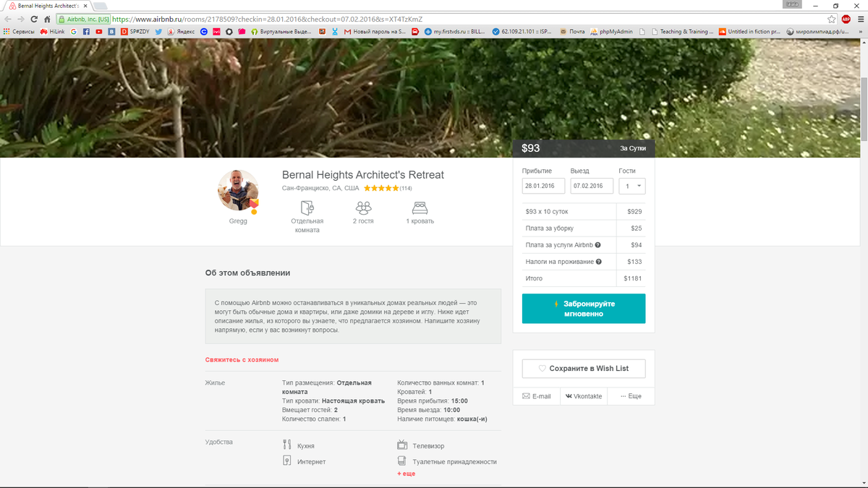Open the my.firstvds.ru BILL bookmark
The image size is (868, 488).
(454, 32)
